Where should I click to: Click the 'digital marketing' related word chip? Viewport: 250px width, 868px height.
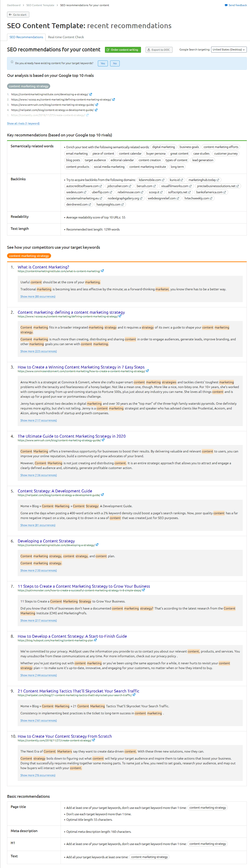point(163,147)
